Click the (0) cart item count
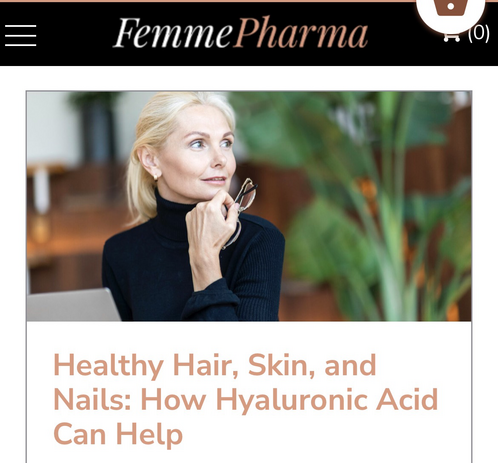The width and height of the screenshot is (498, 463). click(x=479, y=33)
